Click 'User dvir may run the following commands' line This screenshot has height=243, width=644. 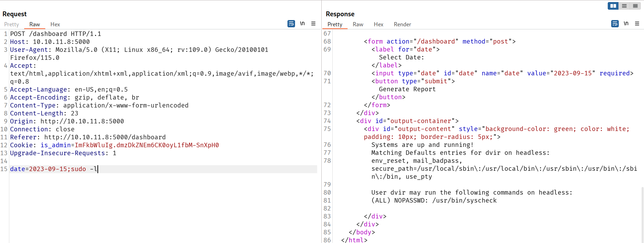pyautogui.click(x=472, y=193)
